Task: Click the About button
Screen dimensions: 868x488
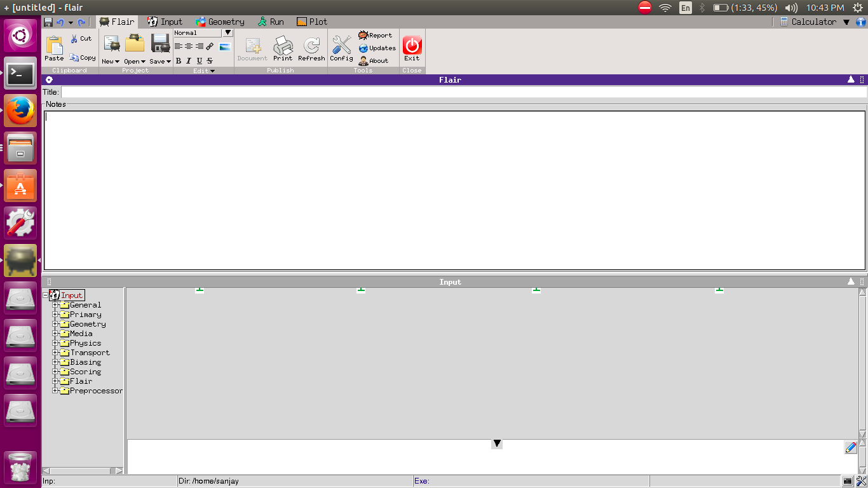Action: coord(374,61)
